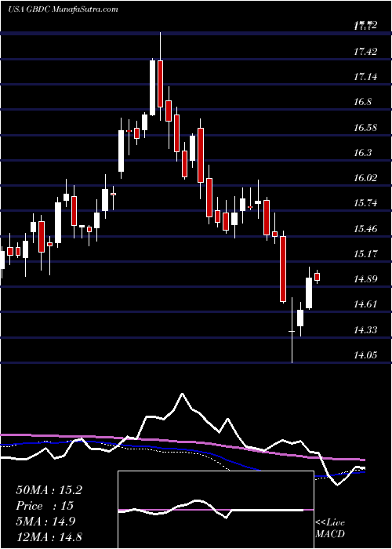Click the 14.61 price axis label
The height and width of the screenshot is (549, 392).
365,304
